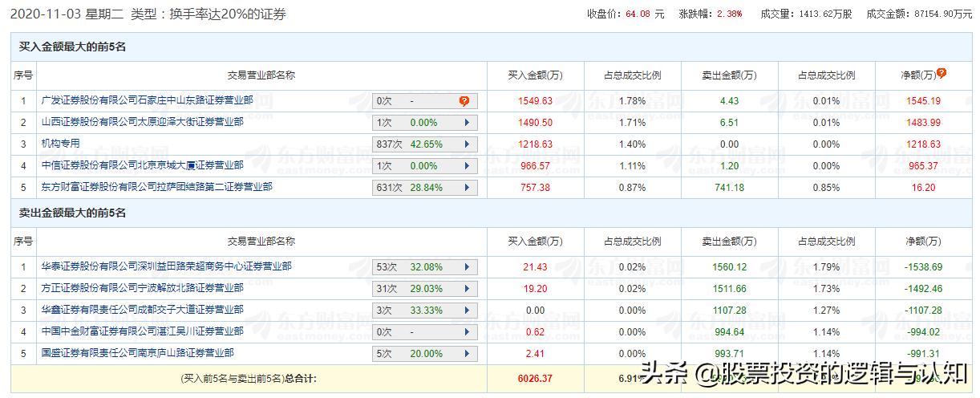Expand the arrow in 华泰证券 深圳益田路 row

(x=467, y=267)
